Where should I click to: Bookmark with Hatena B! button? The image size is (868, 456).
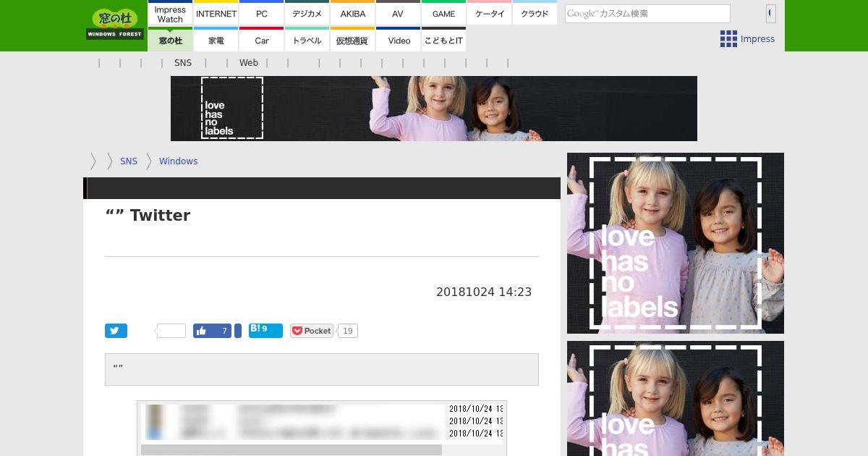265,330
